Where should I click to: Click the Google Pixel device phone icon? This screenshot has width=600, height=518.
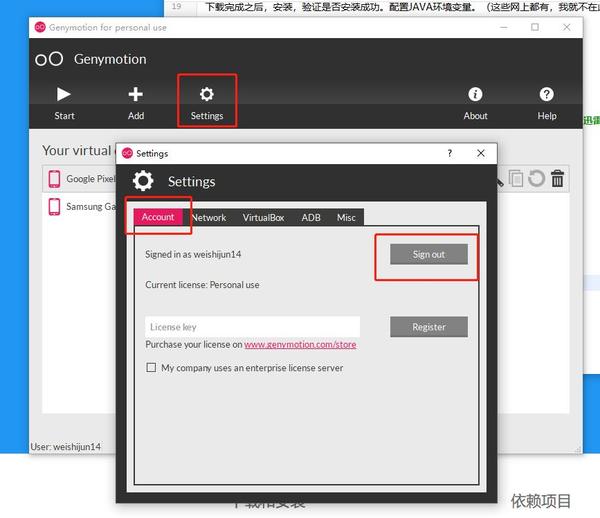coord(54,179)
